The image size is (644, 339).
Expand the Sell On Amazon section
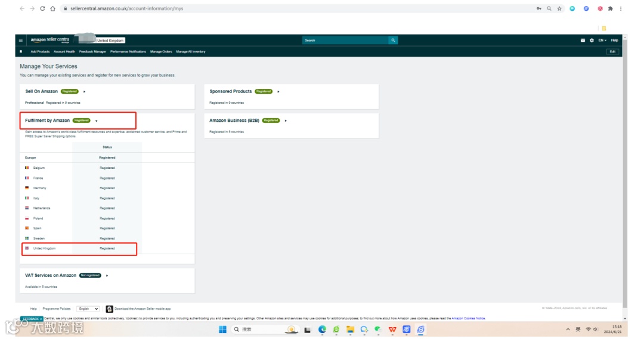click(x=84, y=92)
